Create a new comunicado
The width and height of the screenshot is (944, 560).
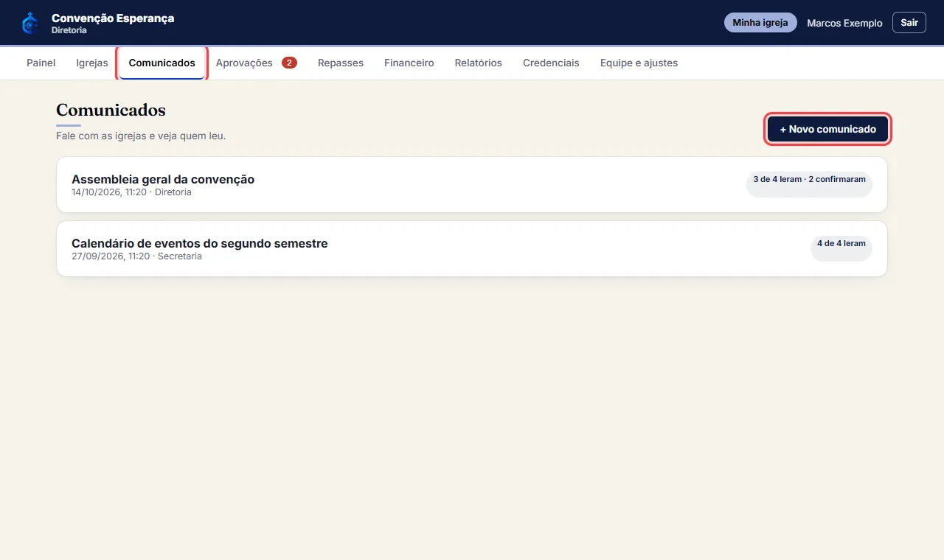click(828, 129)
